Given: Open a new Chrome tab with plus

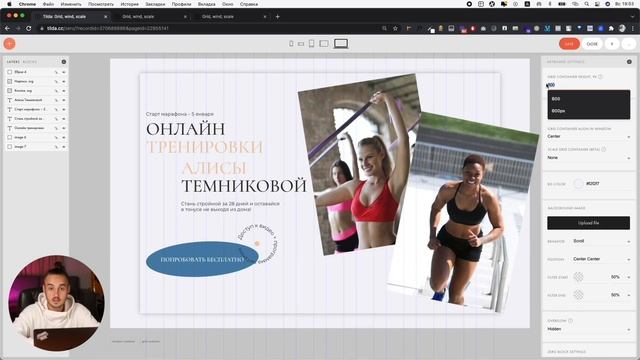Looking at the screenshot, I should (x=278, y=17).
